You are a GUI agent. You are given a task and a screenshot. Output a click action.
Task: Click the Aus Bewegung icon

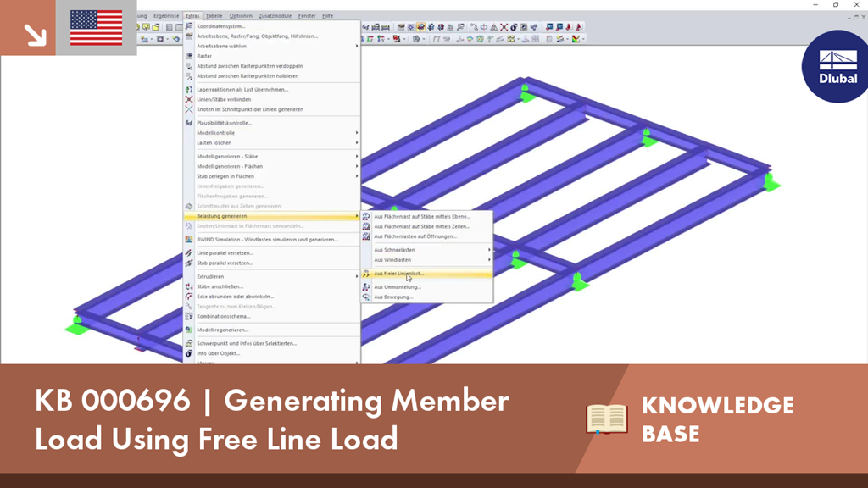point(366,297)
